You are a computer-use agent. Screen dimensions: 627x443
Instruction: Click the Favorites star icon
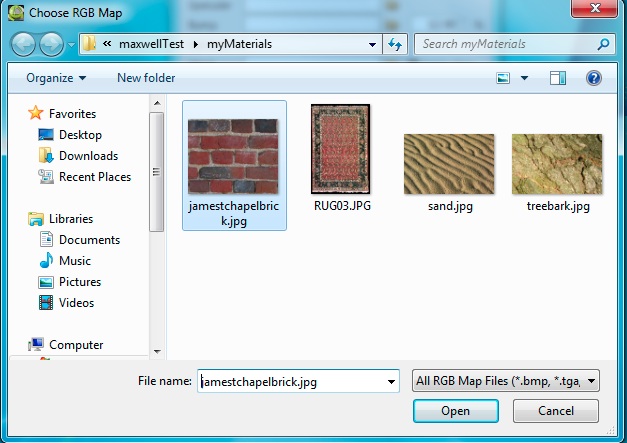tap(36, 113)
